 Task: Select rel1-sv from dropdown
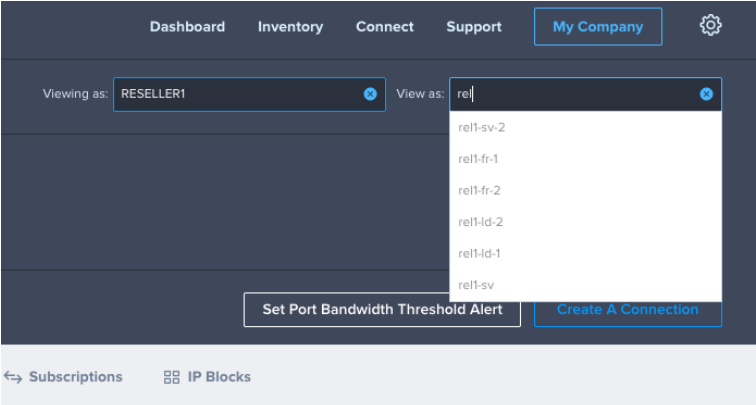(x=585, y=285)
